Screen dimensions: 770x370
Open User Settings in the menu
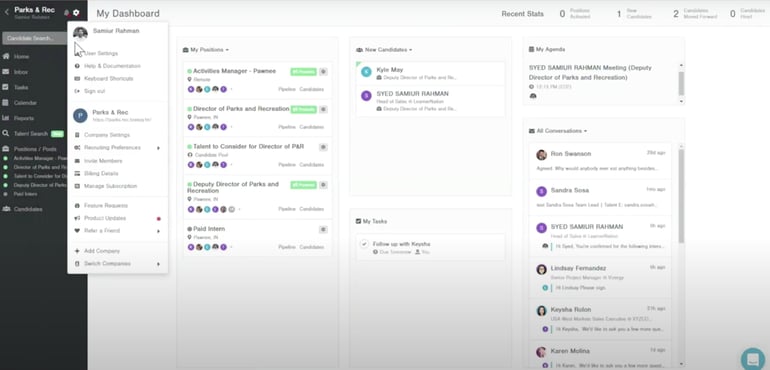101,53
